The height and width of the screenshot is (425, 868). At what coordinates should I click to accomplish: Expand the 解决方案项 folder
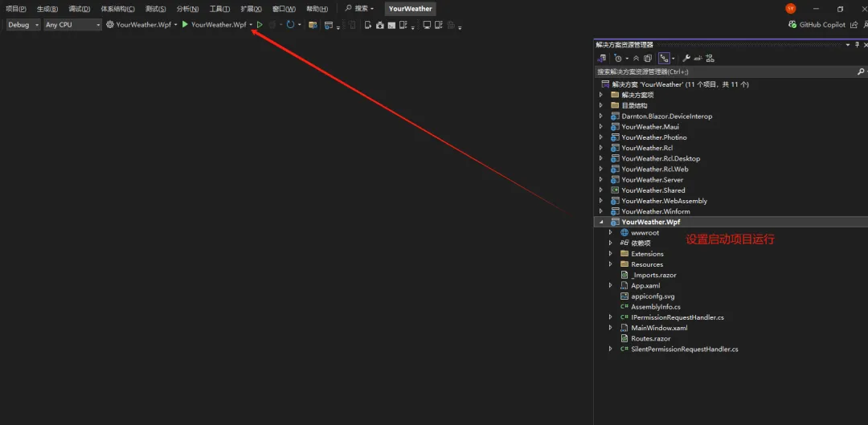coord(601,95)
